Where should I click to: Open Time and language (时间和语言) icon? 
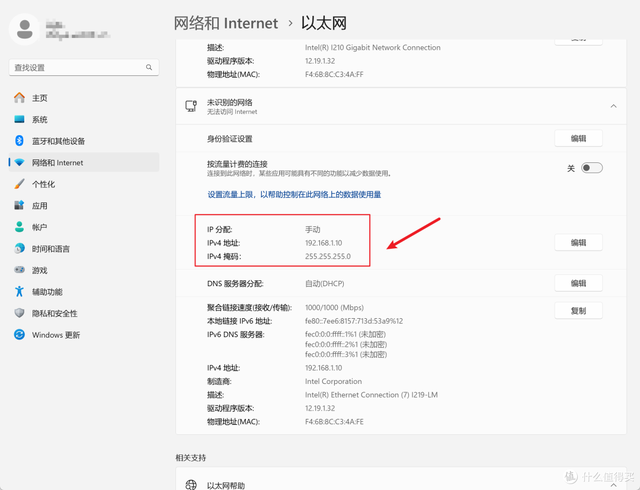pos(19,248)
